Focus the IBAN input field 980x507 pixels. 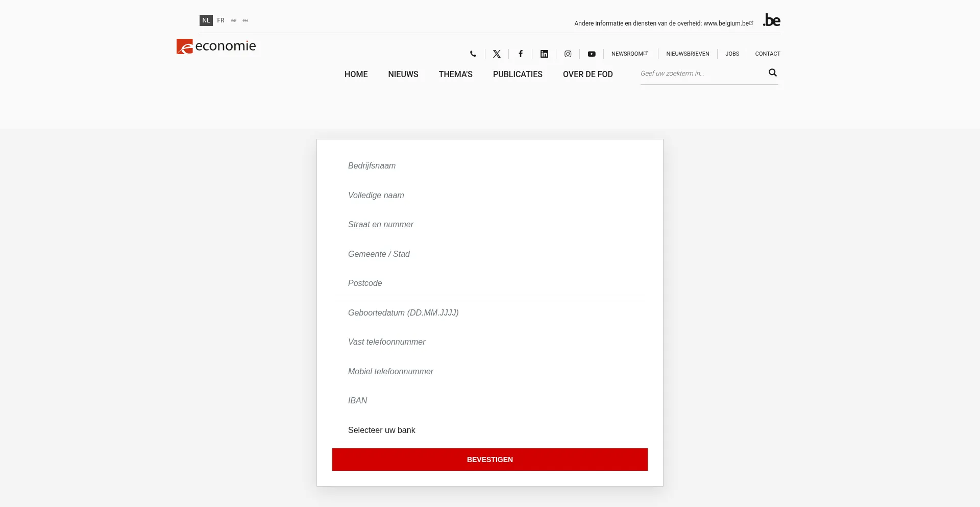pos(489,400)
